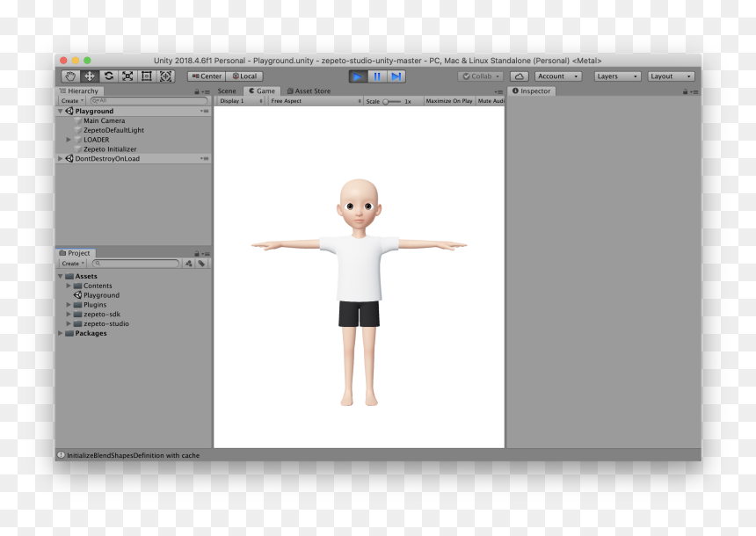This screenshot has height=536, width=756.
Task: Click the Step frame button
Action: tap(396, 76)
